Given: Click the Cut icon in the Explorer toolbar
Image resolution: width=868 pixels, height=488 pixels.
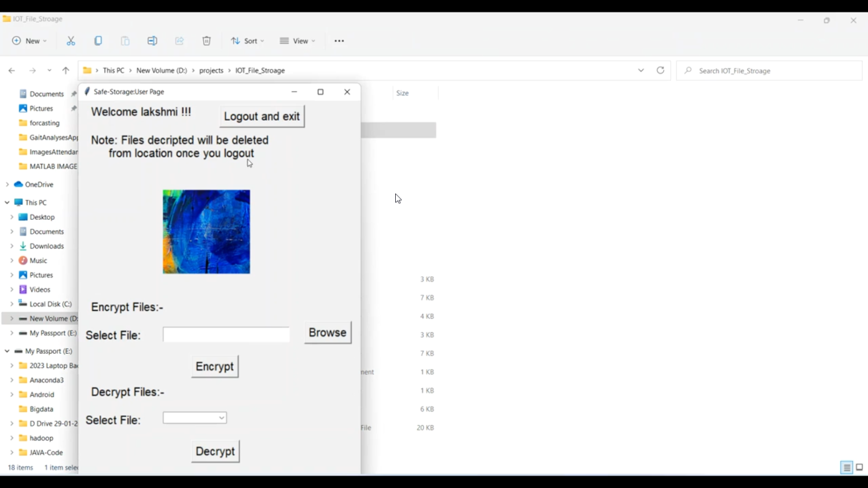Looking at the screenshot, I should click(x=71, y=40).
